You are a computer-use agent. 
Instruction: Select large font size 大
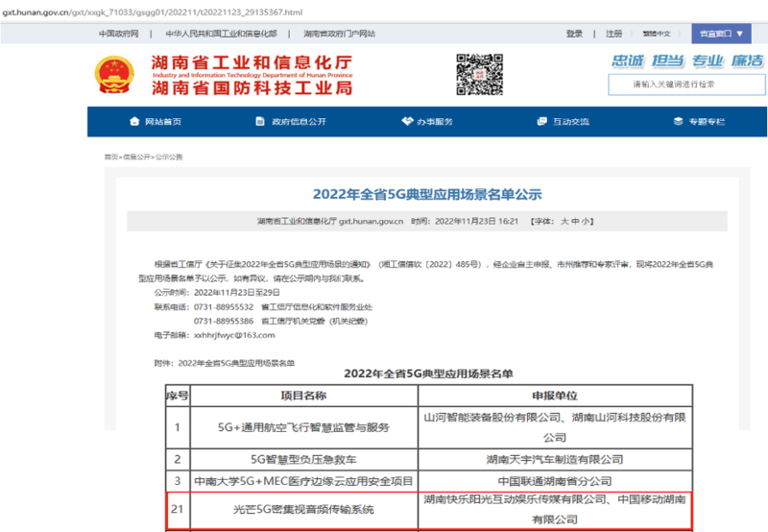[564, 221]
